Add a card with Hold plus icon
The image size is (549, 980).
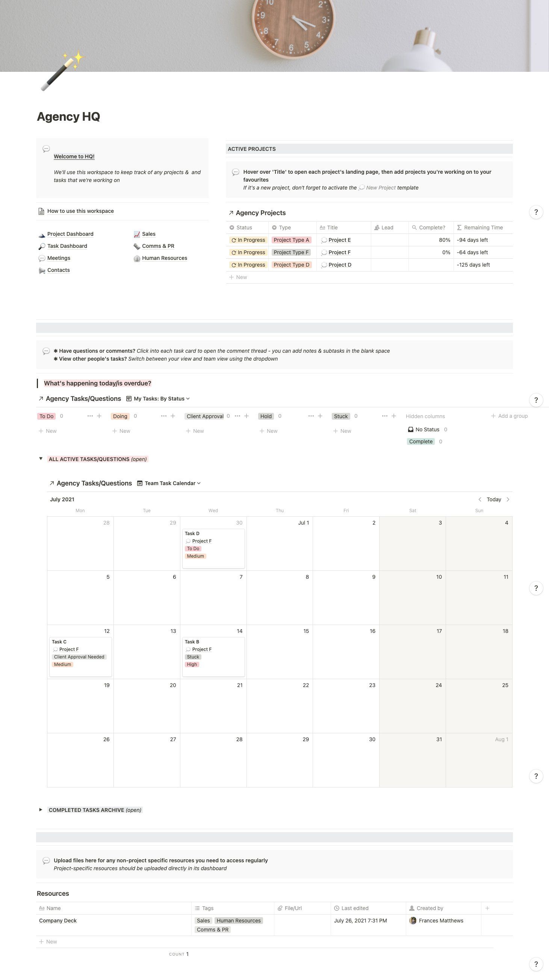coord(320,416)
